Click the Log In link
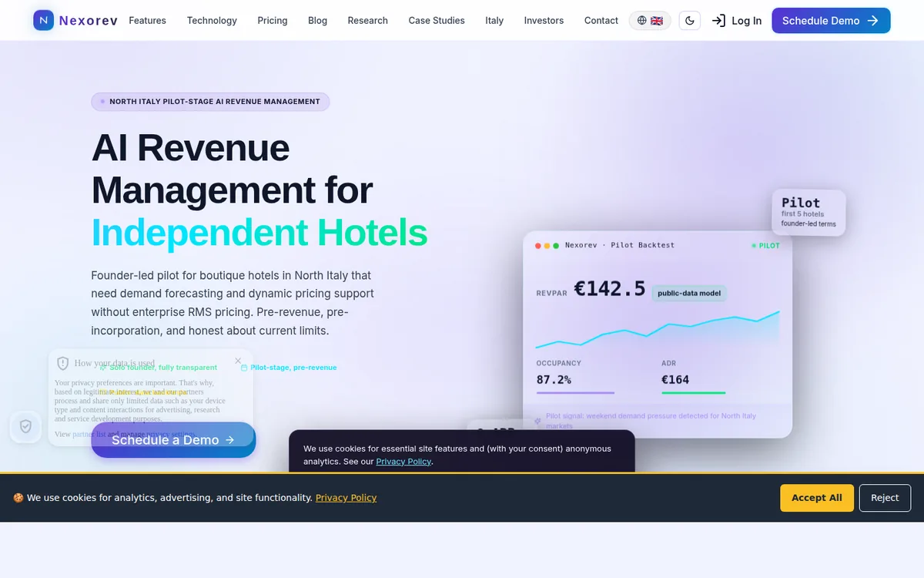Viewport: 924px width, 578px height. [x=737, y=21]
